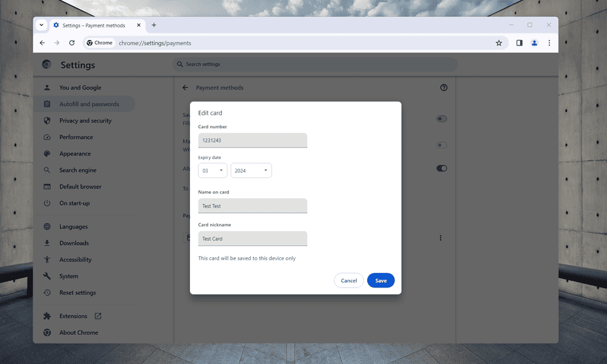Toggle the second payment methods switch
607x364 pixels.
point(442,145)
